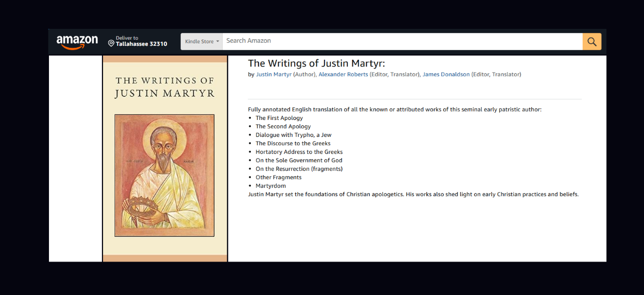Screen dimensions: 644x295
Task: Click the title text printed on the cover
Action: [x=164, y=87]
